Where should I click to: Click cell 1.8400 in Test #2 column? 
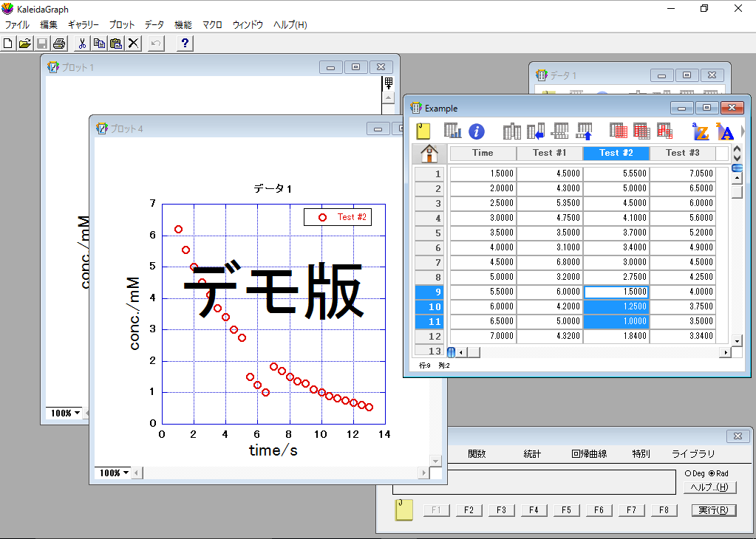tap(616, 336)
